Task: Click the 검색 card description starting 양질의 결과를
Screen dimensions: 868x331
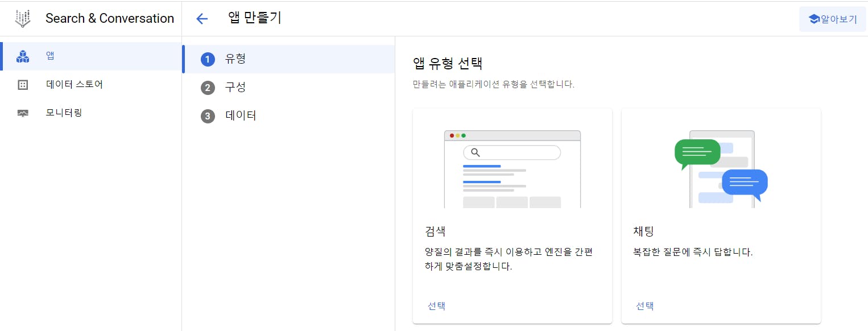Action: click(x=509, y=259)
